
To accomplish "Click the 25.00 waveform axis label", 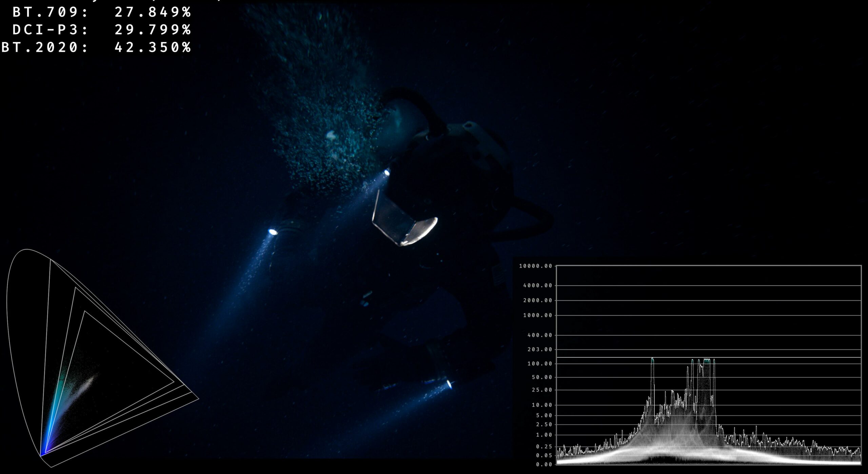I will click(542, 390).
